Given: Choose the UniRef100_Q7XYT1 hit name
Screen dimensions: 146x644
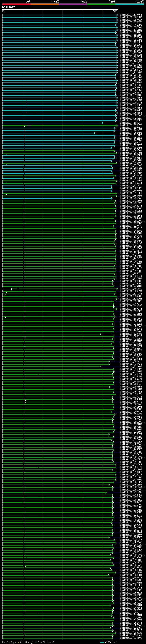Looking at the screenshot, I should [x=131, y=63].
